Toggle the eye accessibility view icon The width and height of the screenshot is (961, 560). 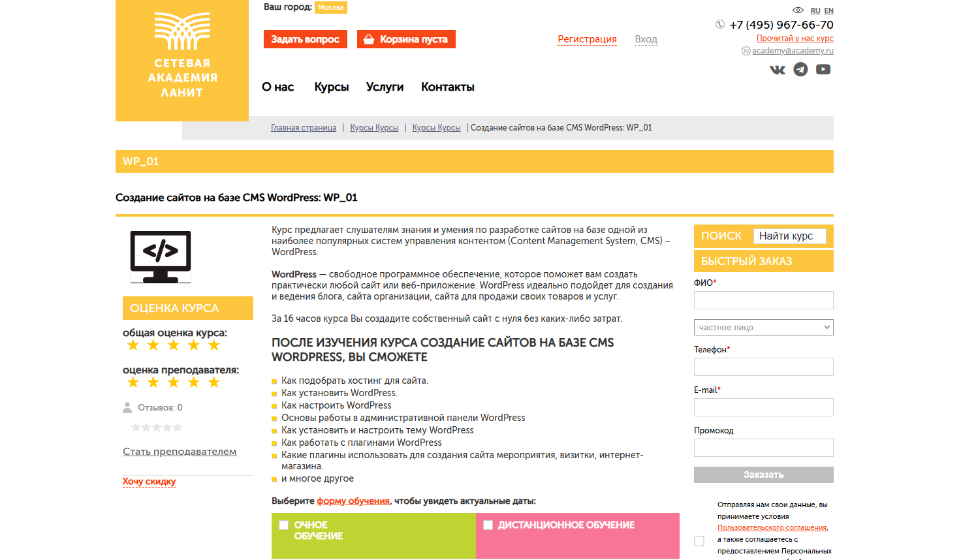798,10
